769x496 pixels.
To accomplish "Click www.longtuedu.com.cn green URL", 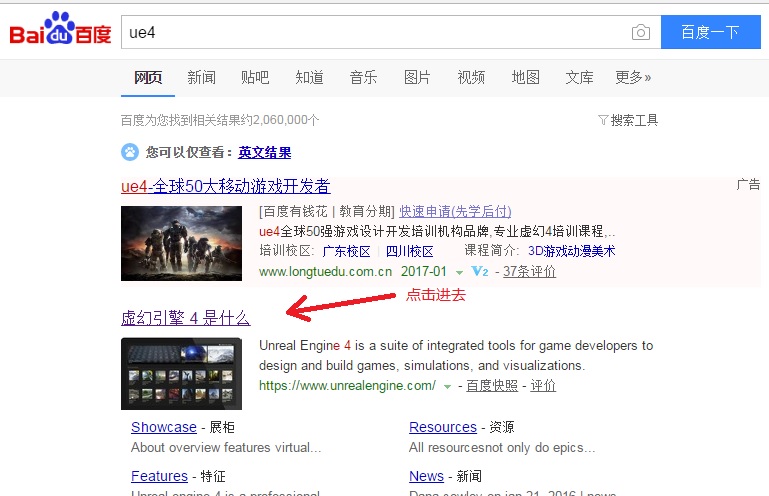I will click(x=326, y=271).
